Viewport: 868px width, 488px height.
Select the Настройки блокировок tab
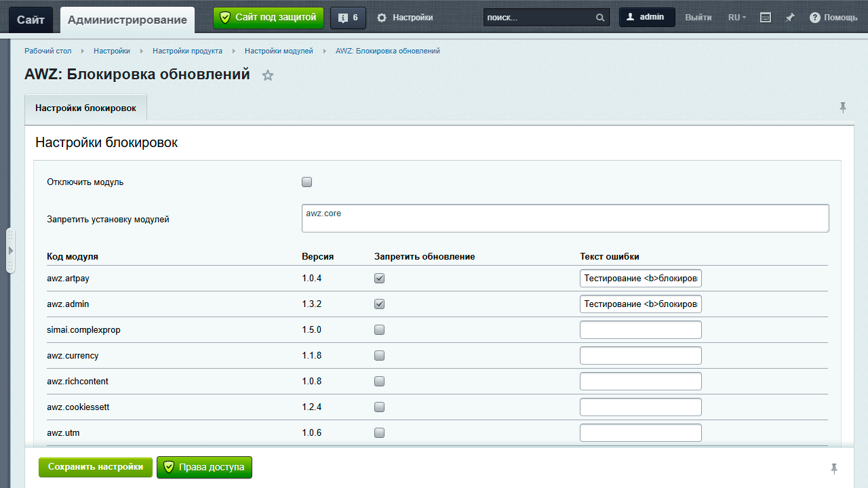(85, 108)
